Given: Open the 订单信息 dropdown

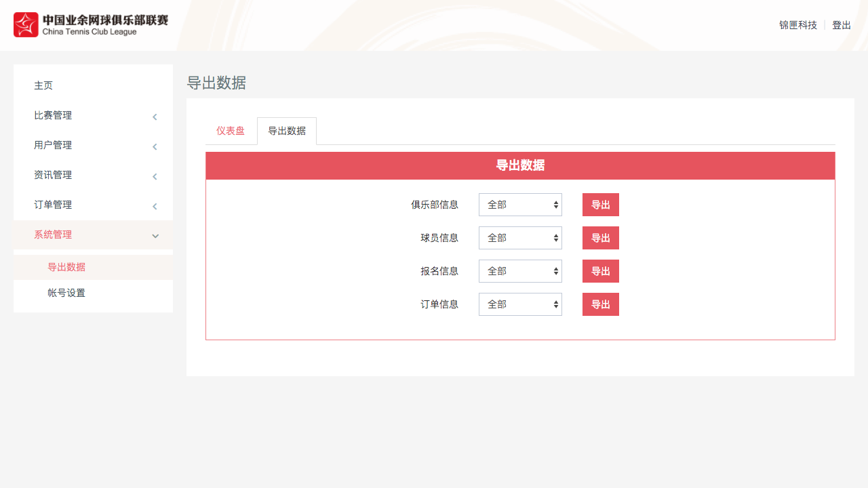Looking at the screenshot, I should click(x=520, y=304).
